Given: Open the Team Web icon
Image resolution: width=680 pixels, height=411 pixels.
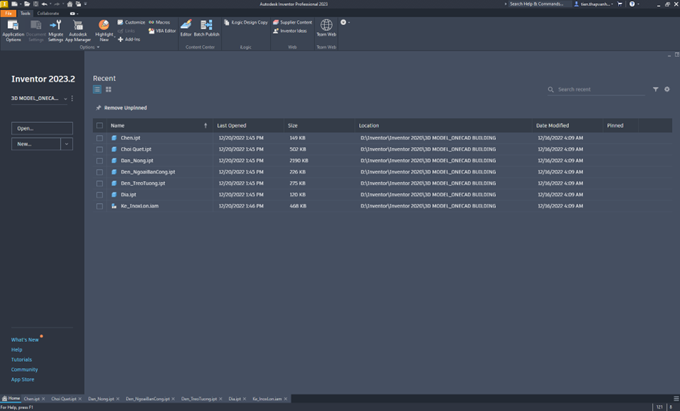Looking at the screenshot, I should click(326, 27).
